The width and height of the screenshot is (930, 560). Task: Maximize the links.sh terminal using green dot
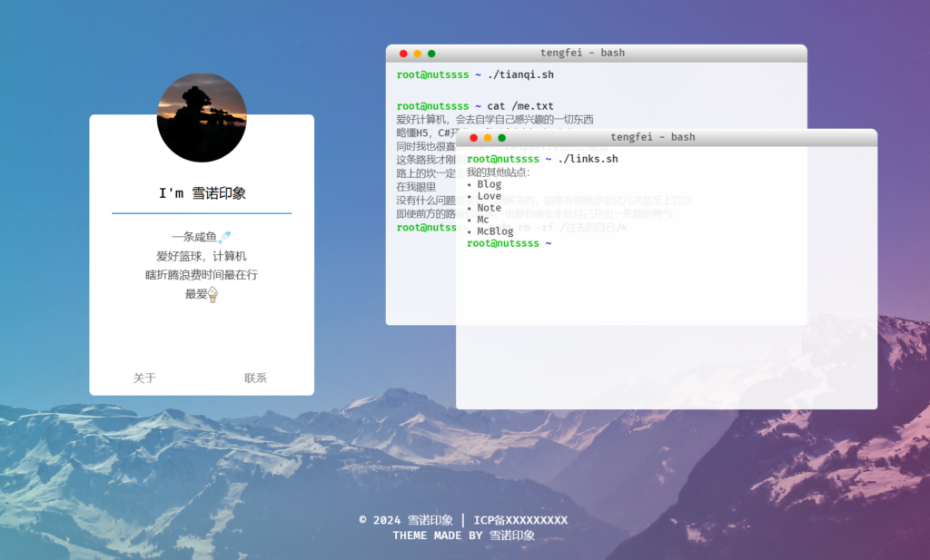501,138
